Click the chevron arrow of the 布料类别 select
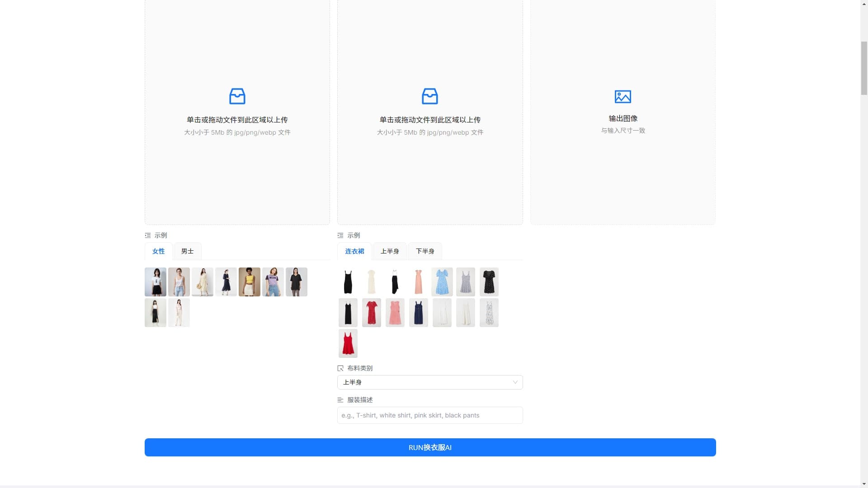This screenshot has width=868, height=488. pyautogui.click(x=515, y=382)
